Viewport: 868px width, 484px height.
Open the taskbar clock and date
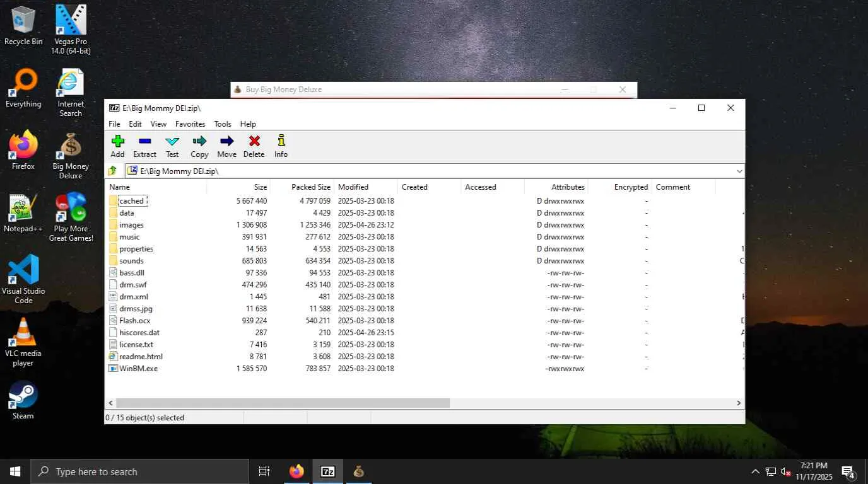coord(814,471)
